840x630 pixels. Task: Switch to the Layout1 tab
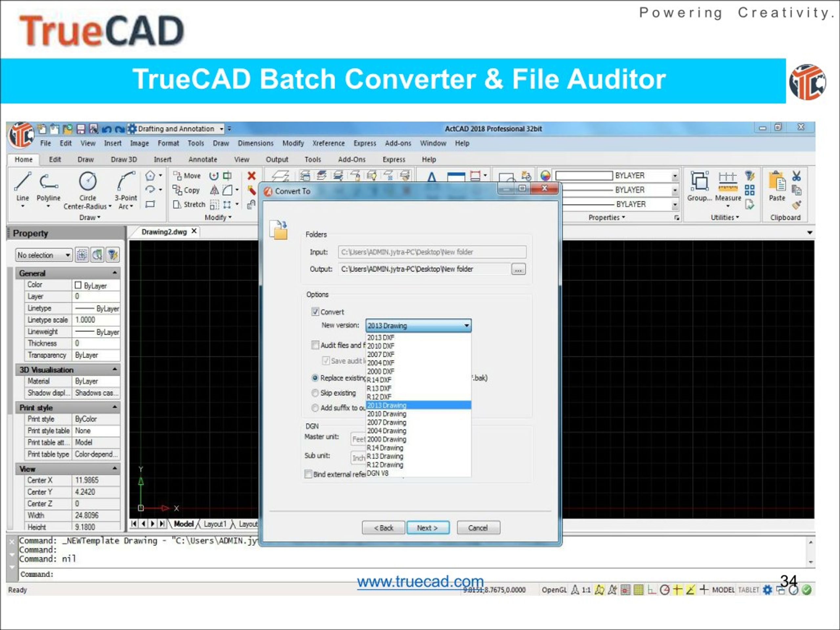coord(215,524)
